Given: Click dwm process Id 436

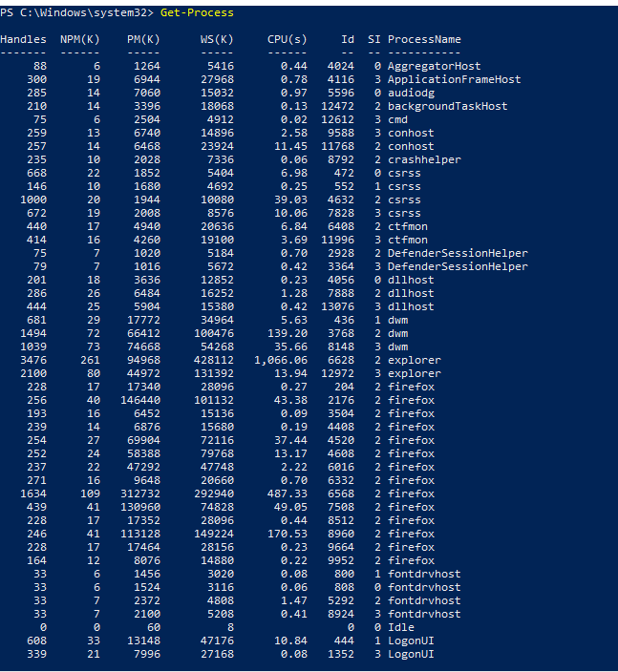Looking at the screenshot, I should coord(345,320).
